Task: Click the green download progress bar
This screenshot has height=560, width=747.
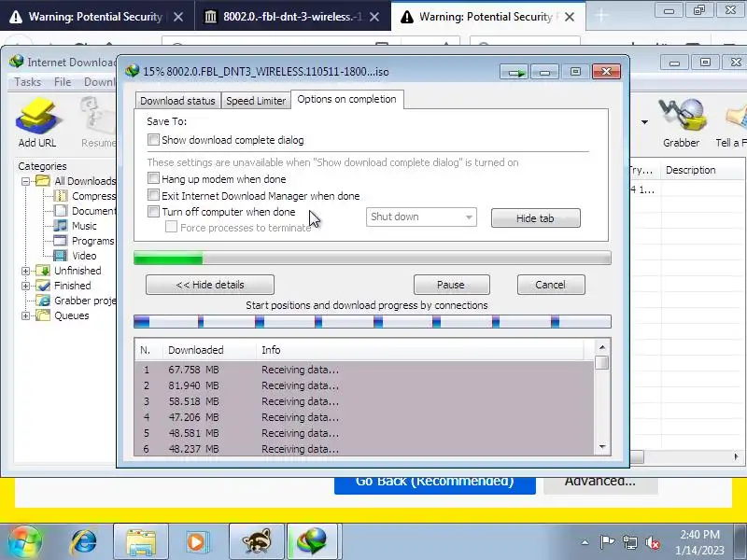Action: 373,258
